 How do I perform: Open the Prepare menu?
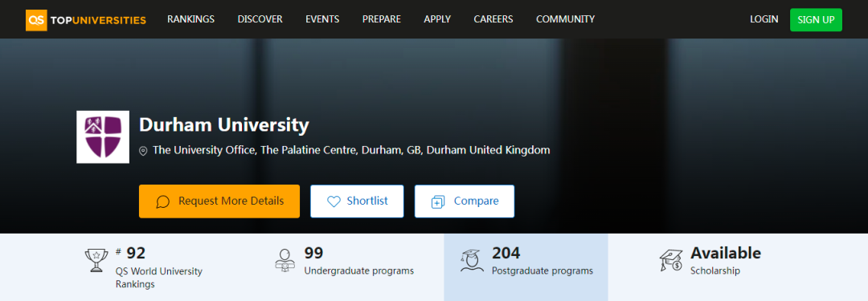click(382, 19)
